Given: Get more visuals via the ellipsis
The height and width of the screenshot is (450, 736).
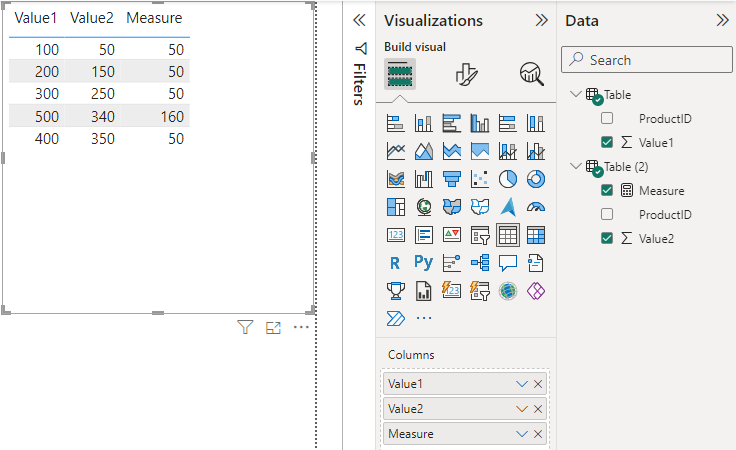Looking at the screenshot, I should [x=424, y=318].
